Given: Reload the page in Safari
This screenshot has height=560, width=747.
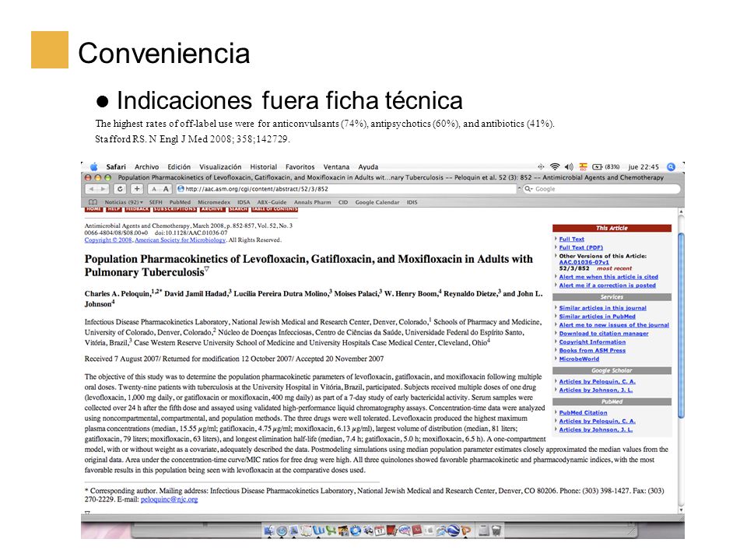Looking at the screenshot, I should coord(120,189).
